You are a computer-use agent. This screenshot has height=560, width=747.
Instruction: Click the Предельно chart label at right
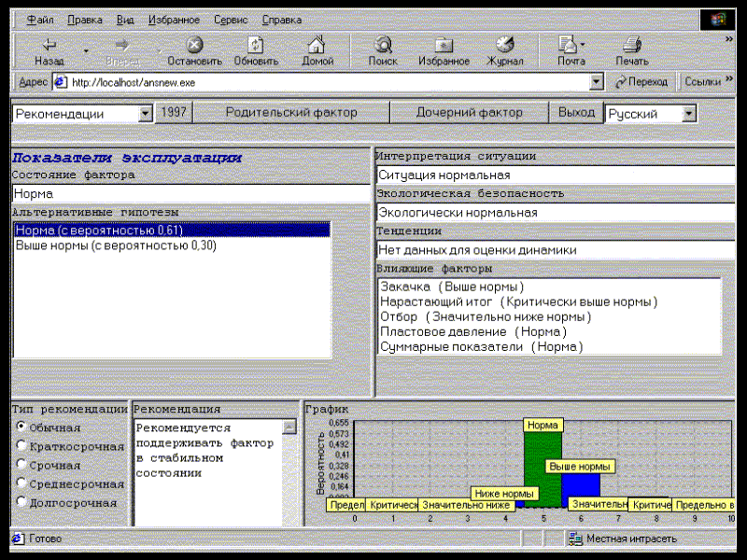point(704,505)
